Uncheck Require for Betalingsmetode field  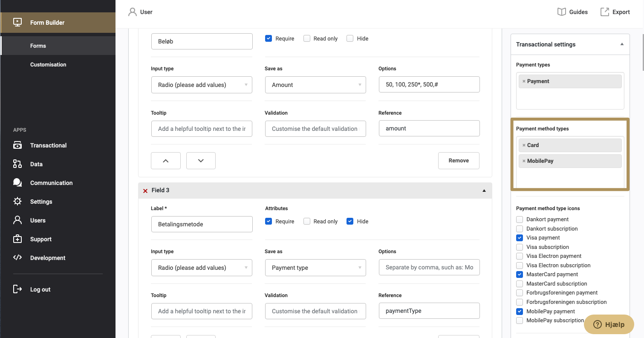pyautogui.click(x=269, y=221)
